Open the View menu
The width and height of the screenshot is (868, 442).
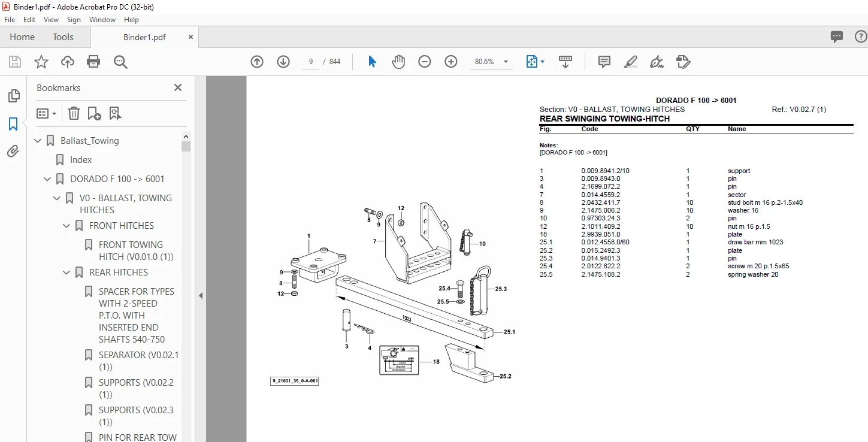coord(52,20)
